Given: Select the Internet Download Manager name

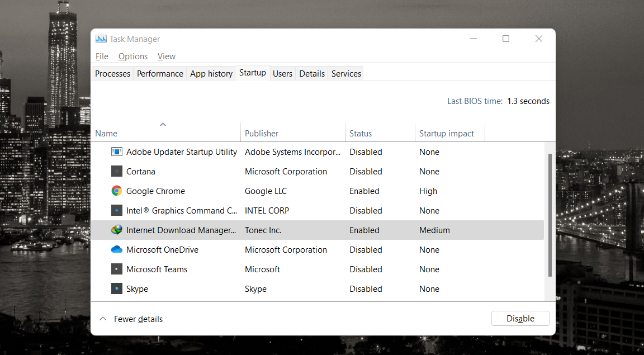Looking at the screenshot, I should coord(181,230).
